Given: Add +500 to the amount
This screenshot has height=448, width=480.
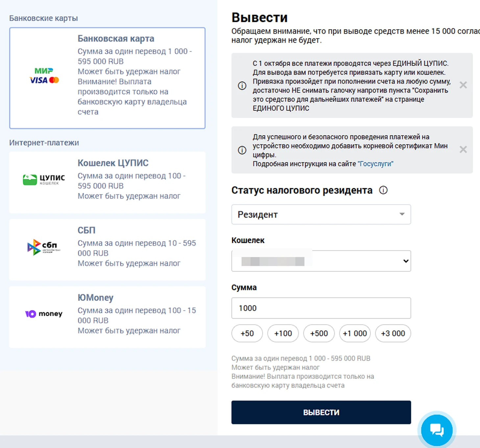Looking at the screenshot, I should tap(319, 333).
